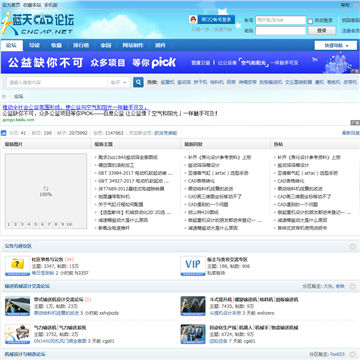Select the first tab in the navigation bar

pos(12,45)
